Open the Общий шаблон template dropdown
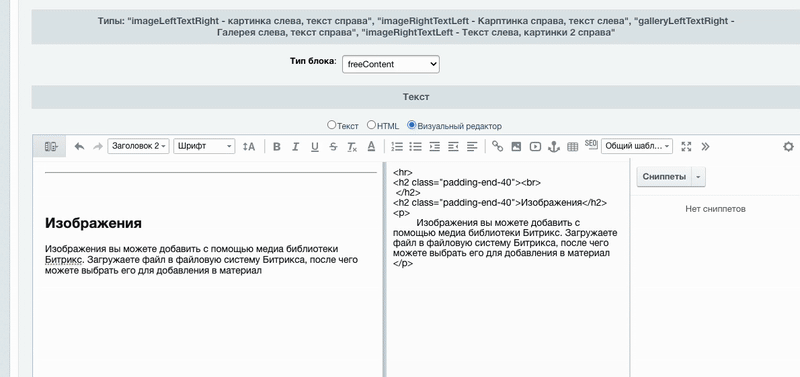 (637, 146)
